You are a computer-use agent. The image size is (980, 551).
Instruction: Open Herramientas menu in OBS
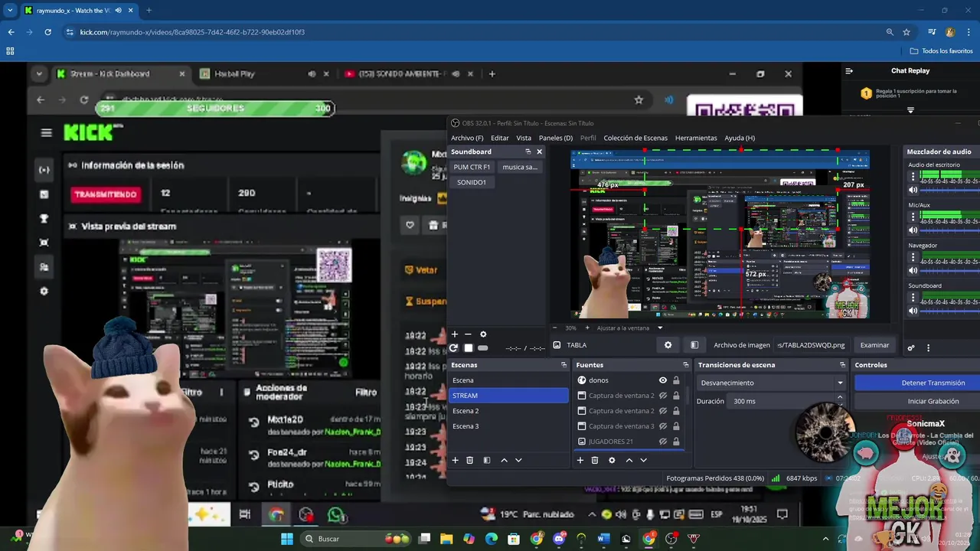click(x=696, y=139)
